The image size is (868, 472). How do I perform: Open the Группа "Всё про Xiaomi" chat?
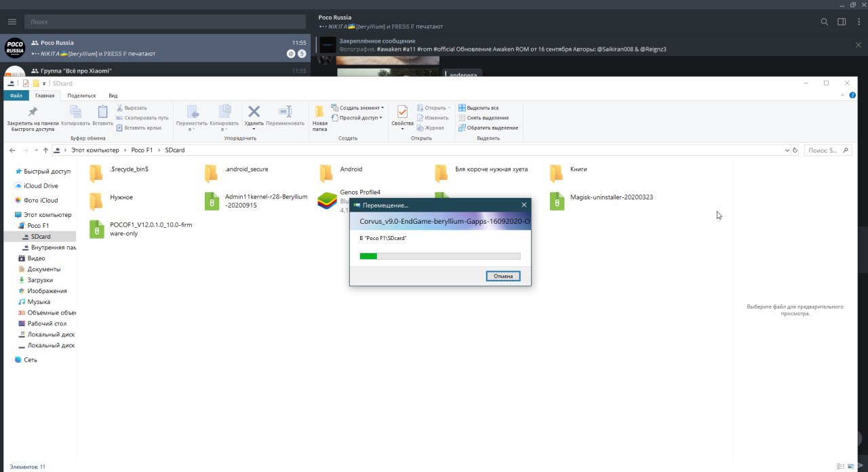click(x=155, y=71)
